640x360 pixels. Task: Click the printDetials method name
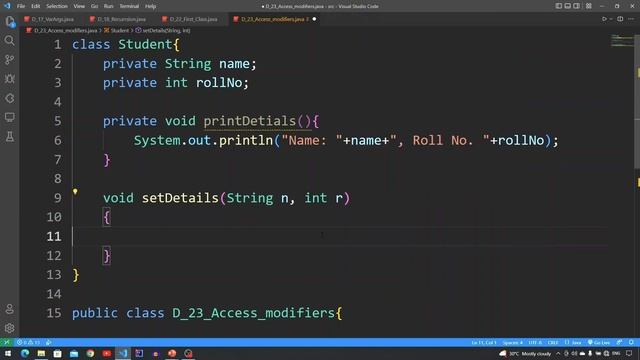pos(249,121)
